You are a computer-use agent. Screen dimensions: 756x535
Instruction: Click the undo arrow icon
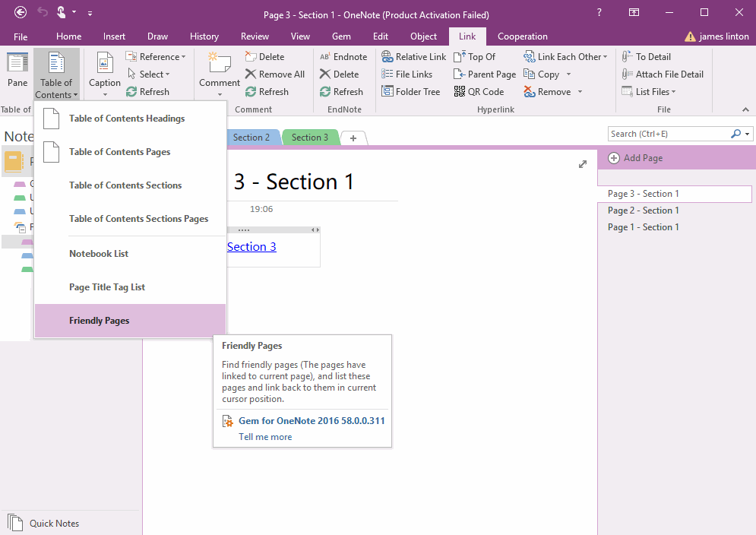tap(43, 12)
